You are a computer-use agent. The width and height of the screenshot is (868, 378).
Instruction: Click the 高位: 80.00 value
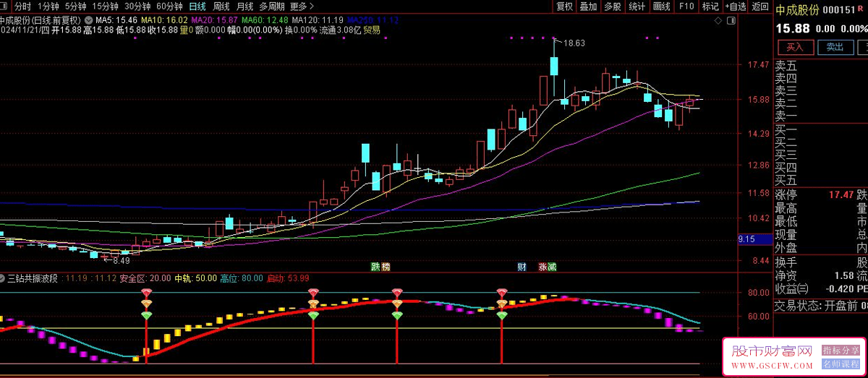(242, 278)
